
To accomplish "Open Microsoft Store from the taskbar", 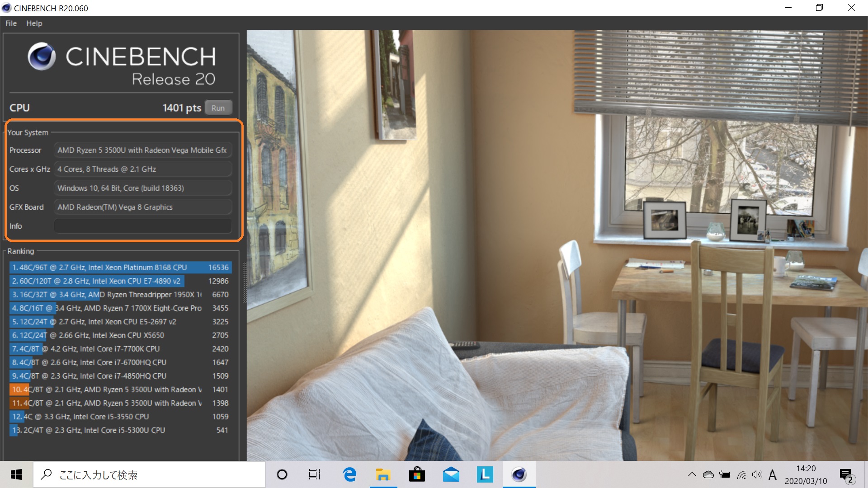I will 417,474.
